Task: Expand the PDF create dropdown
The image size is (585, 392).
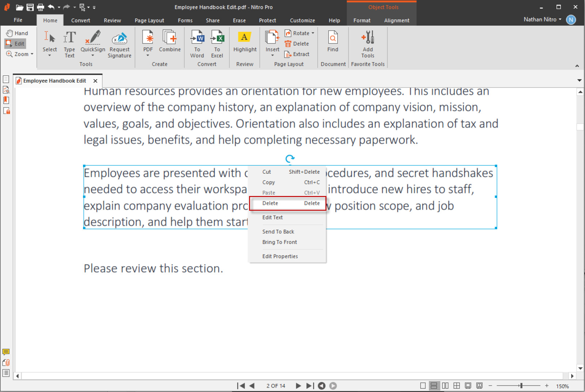Action: tap(148, 56)
